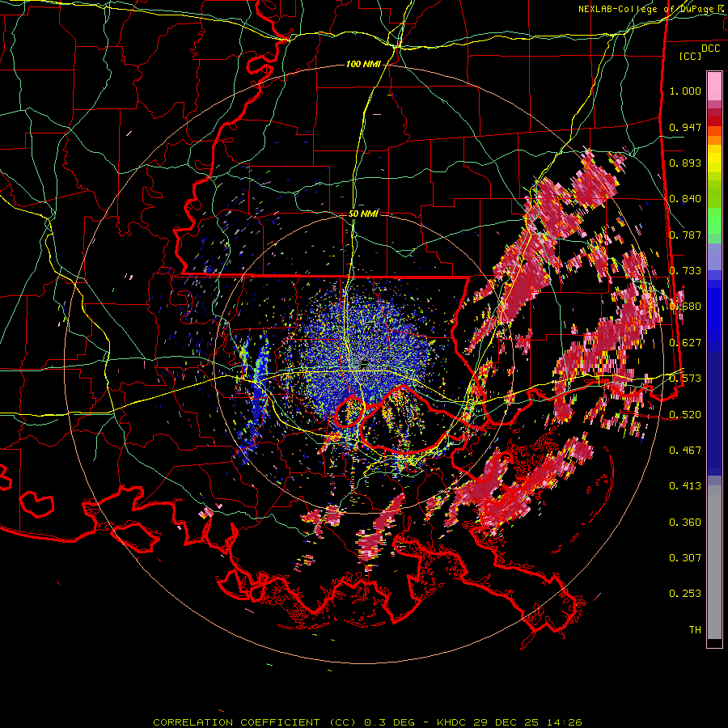Click the 0.3 DEG elevation text
728x728 pixels.
pyautogui.click(x=389, y=722)
